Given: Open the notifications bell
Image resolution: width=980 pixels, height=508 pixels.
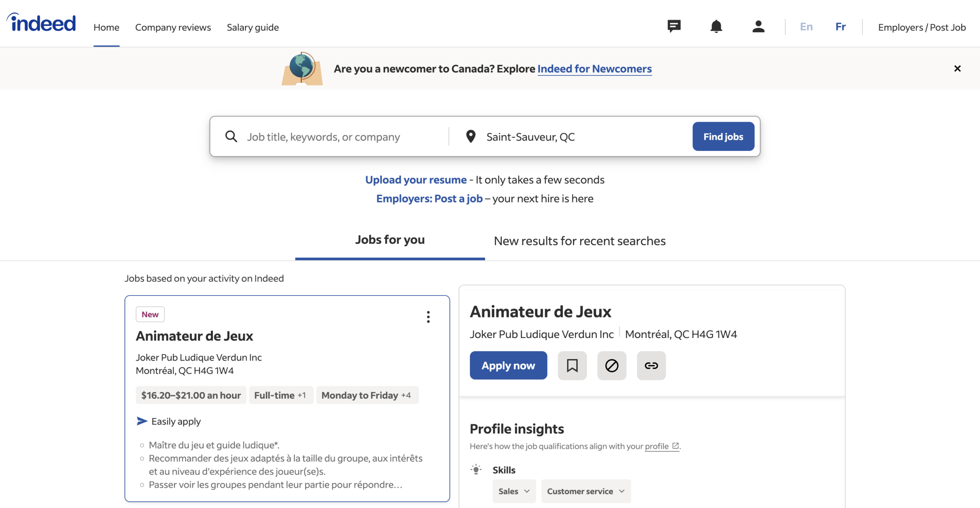Looking at the screenshot, I should [x=716, y=26].
